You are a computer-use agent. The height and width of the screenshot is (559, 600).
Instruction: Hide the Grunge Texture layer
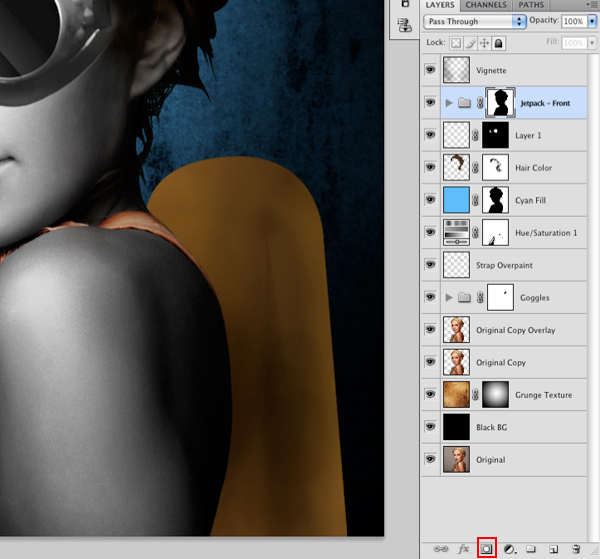430,394
